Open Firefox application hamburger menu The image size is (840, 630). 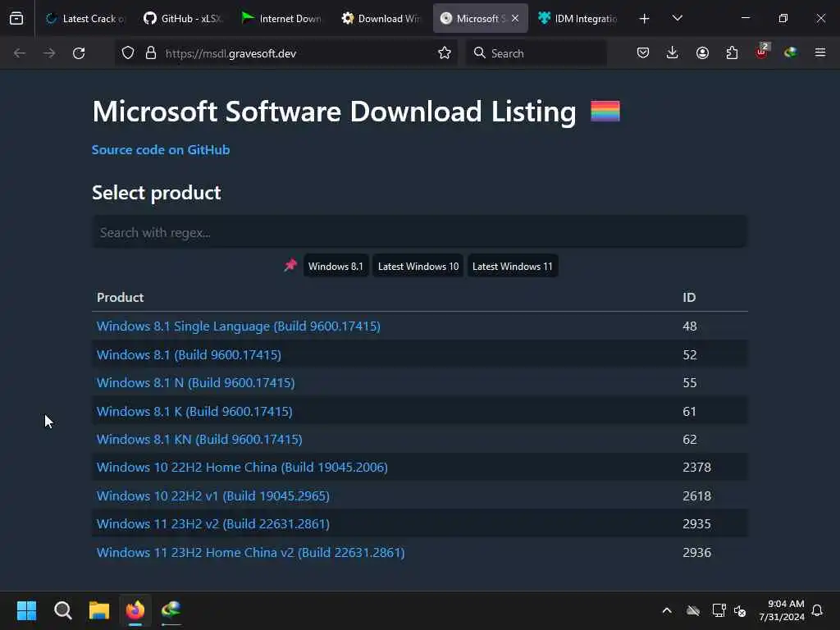820,53
